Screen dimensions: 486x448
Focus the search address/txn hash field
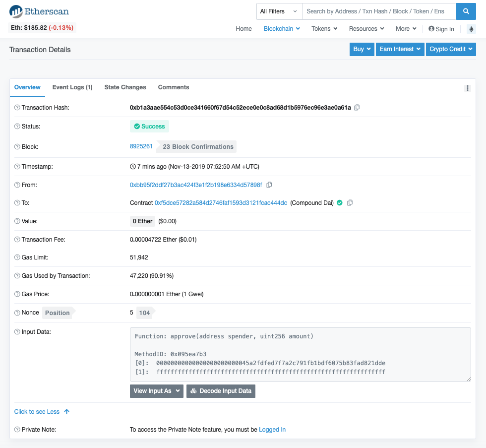(x=379, y=11)
